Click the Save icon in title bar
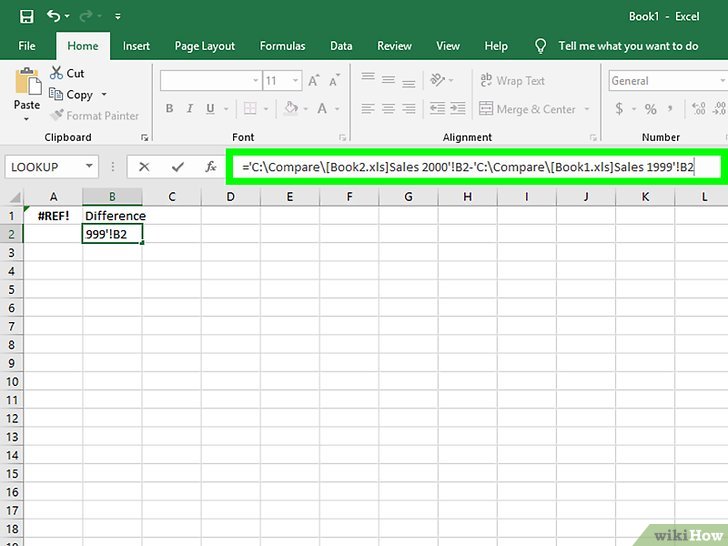The height and width of the screenshot is (546, 728). pos(26,17)
